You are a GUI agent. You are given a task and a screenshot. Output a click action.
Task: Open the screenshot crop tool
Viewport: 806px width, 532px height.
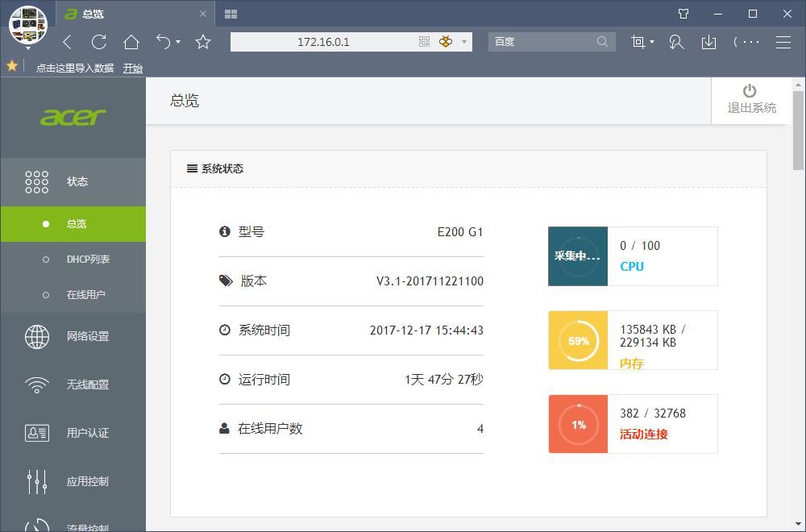coord(638,42)
